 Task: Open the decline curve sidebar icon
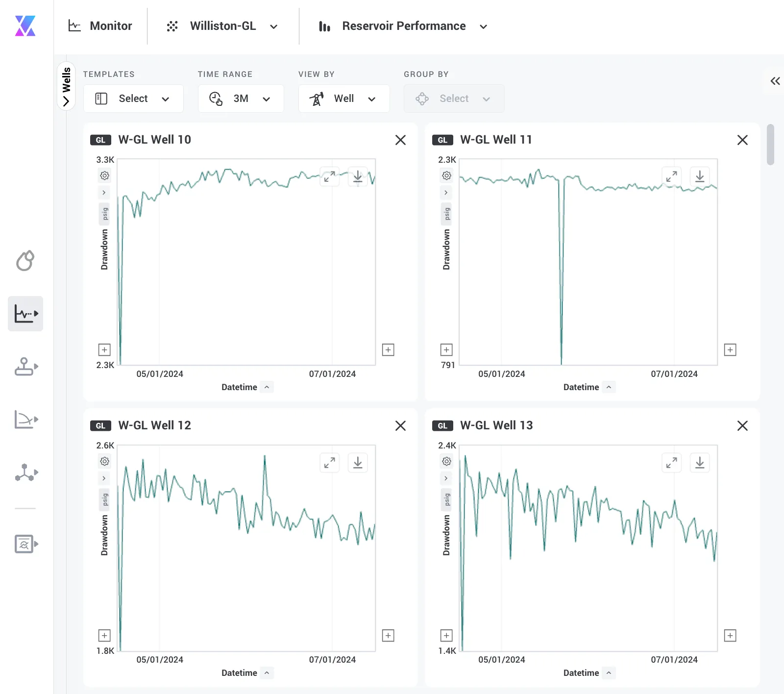click(25, 420)
